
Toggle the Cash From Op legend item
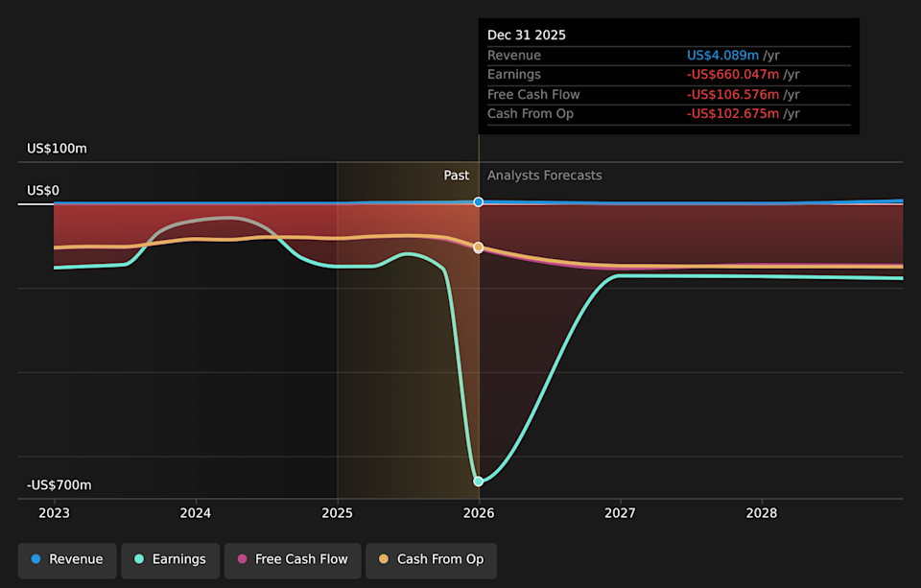point(431,559)
